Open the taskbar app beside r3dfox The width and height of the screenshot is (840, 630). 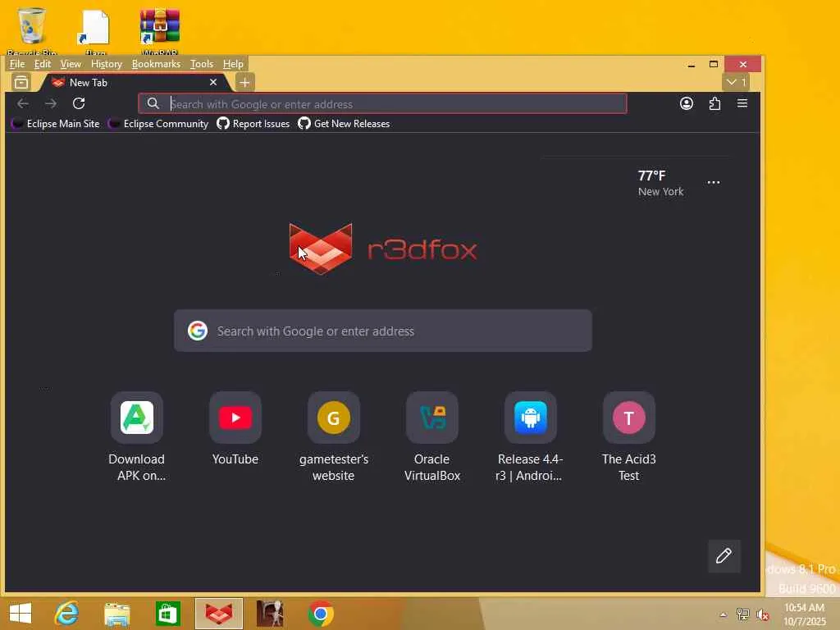269,614
